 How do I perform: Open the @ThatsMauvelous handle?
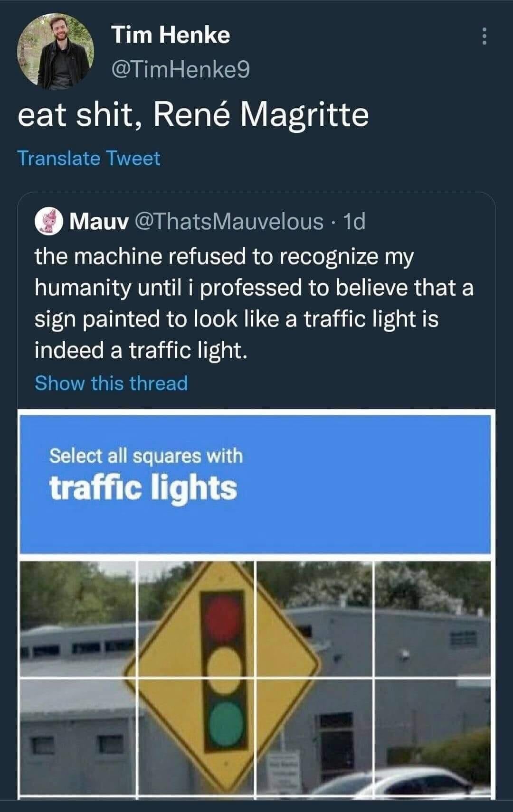pyautogui.click(x=229, y=222)
